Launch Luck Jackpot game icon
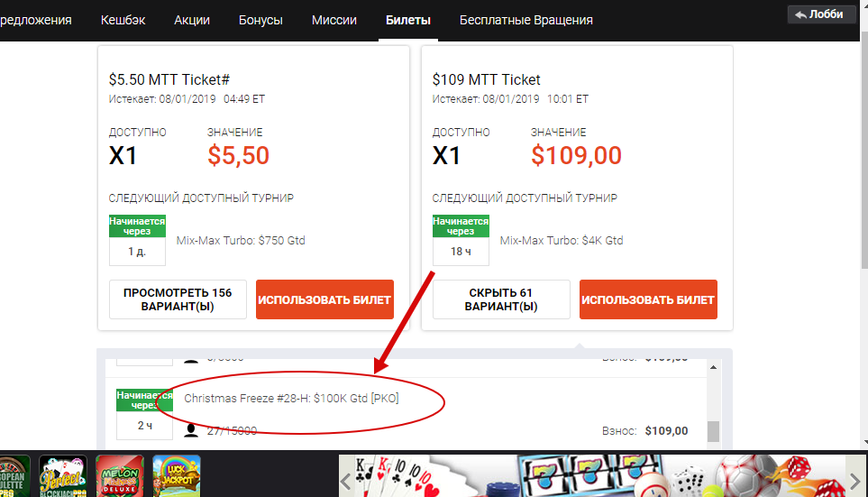 click(177, 476)
